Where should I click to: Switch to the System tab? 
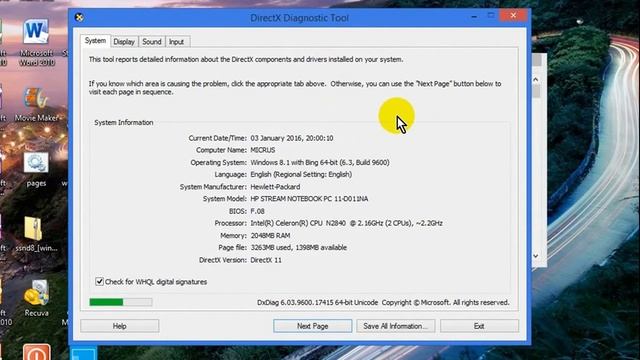tap(95, 41)
